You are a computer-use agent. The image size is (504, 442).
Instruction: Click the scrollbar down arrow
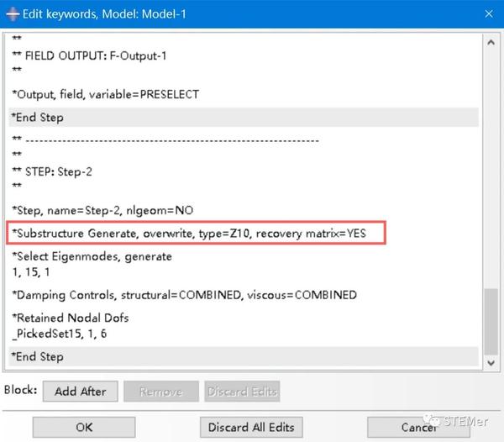491,363
